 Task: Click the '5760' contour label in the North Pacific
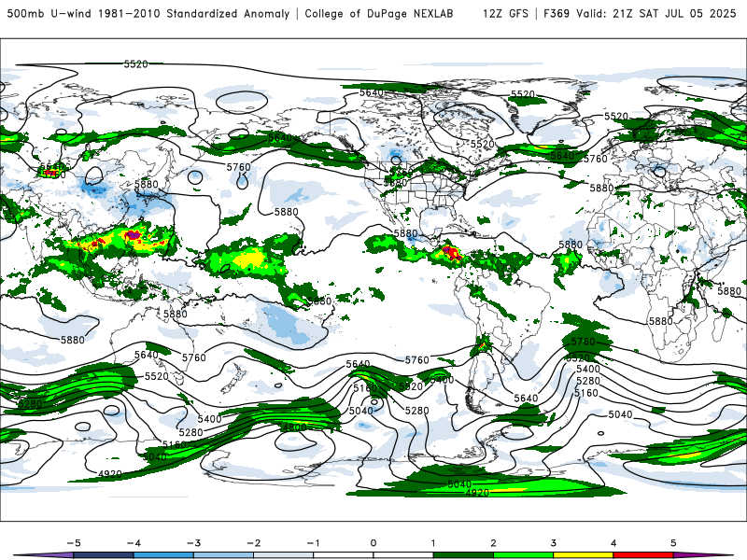click(238, 167)
